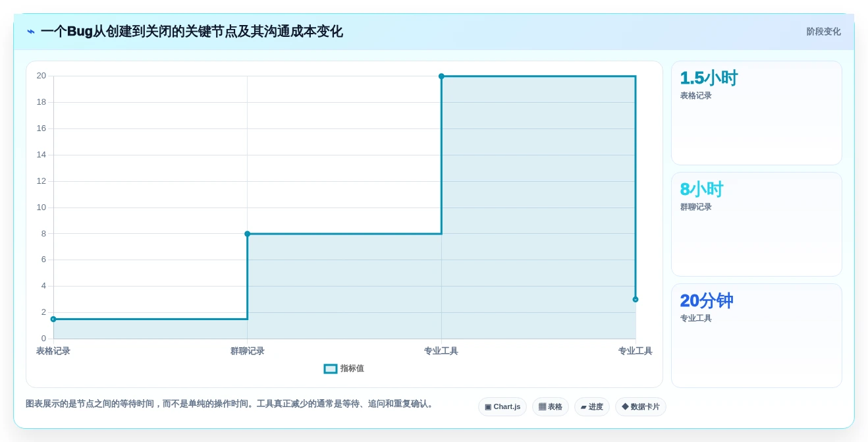Open the 1.5小时 表格记录 card

pyautogui.click(x=757, y=113)
